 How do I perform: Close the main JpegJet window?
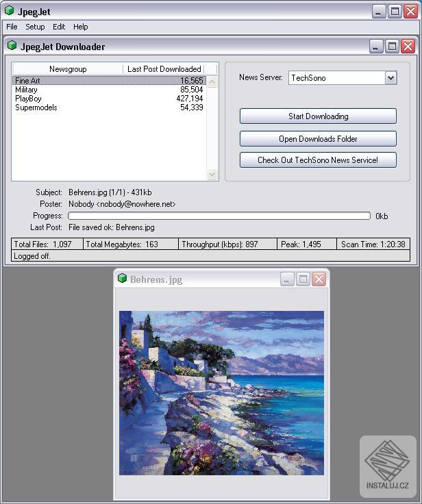click(411, 12)
